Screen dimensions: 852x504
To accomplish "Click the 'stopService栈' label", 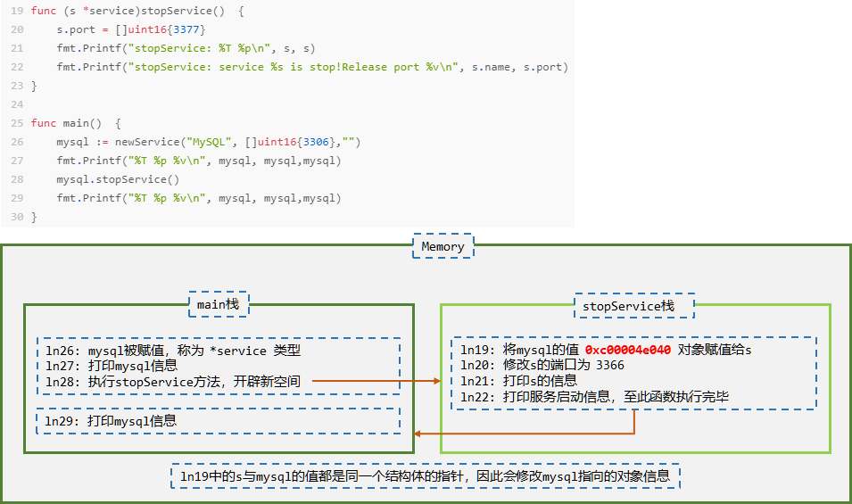I will point(634,306).
